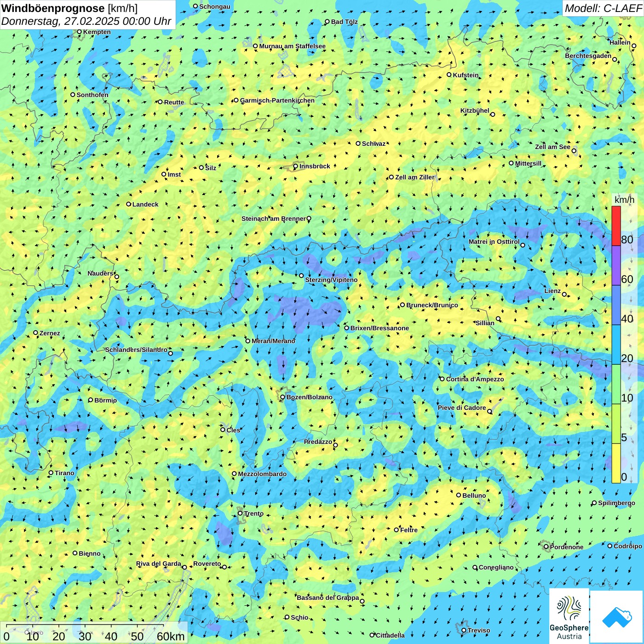Click the Bassano del Grappa label
644x644 pixels.
click(328, 598)
